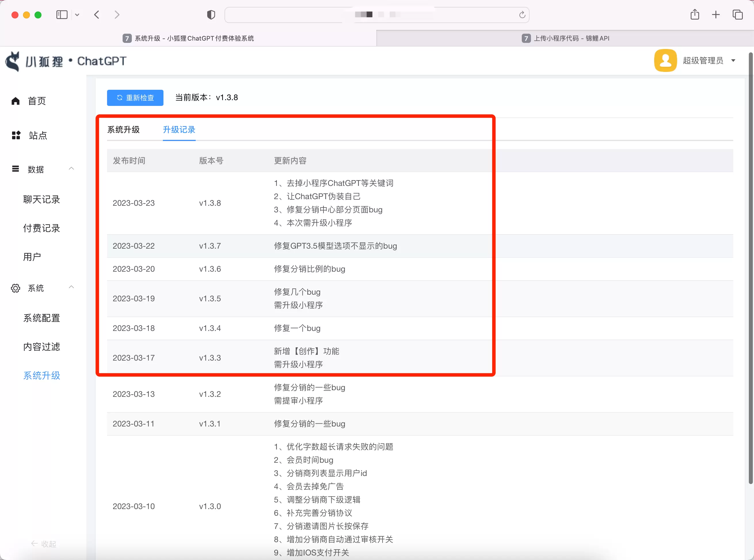Click version v1.3.7
The width and height of the screenshot is (754, 560).
pos(210,246)
